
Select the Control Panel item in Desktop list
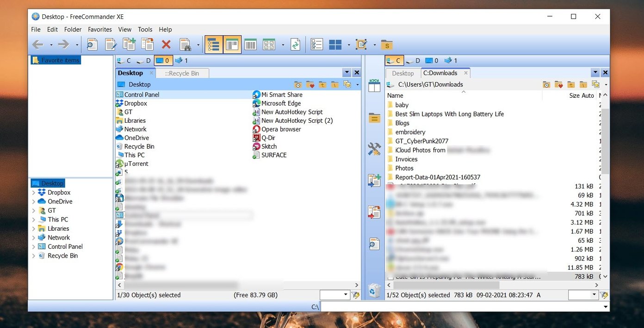click(142, 95)
